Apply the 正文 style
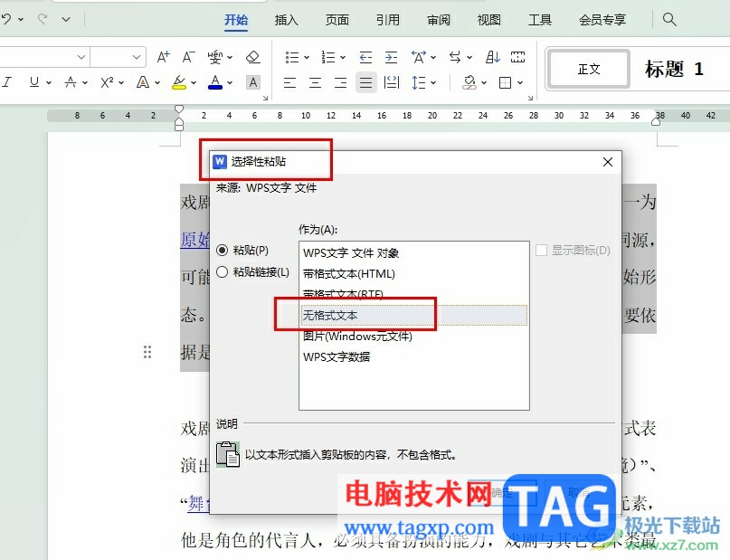Screen dimensions: 730x560 pyautogui.click(x=589, y=70)
